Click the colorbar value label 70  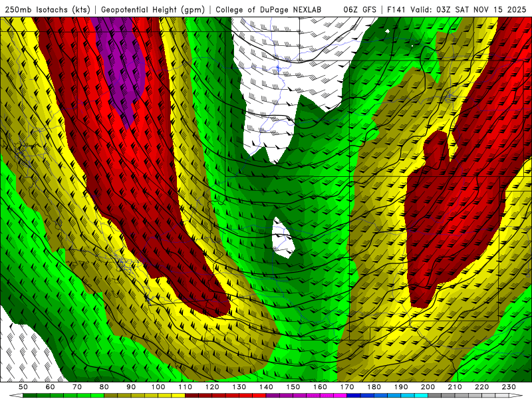point(77,387)
